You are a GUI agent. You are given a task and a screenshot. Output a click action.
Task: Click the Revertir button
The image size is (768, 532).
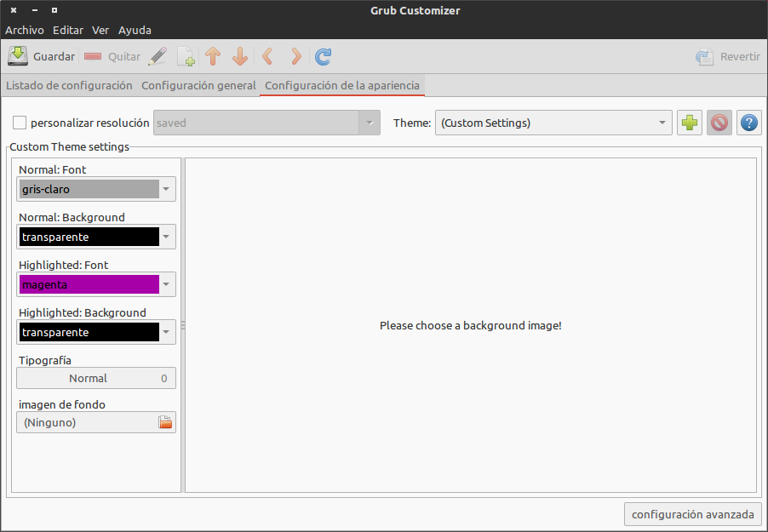[728, 55]
